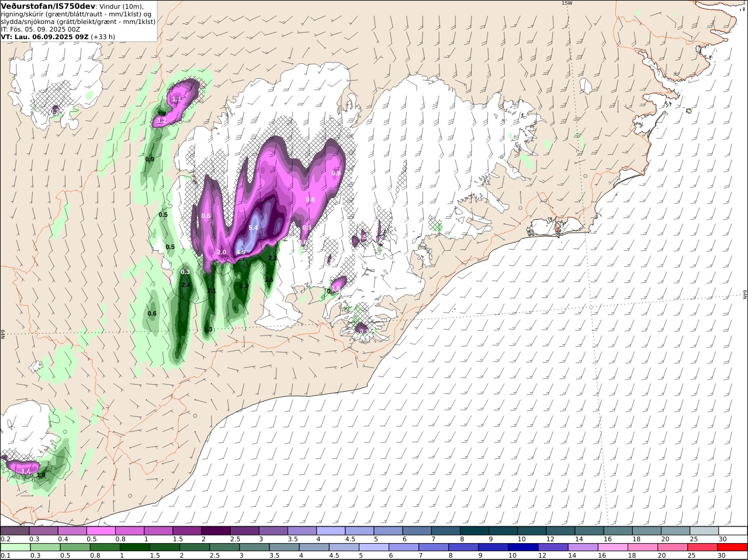
Task: Click the "2.4" precipitation value on the map
Action: point(186,285)
